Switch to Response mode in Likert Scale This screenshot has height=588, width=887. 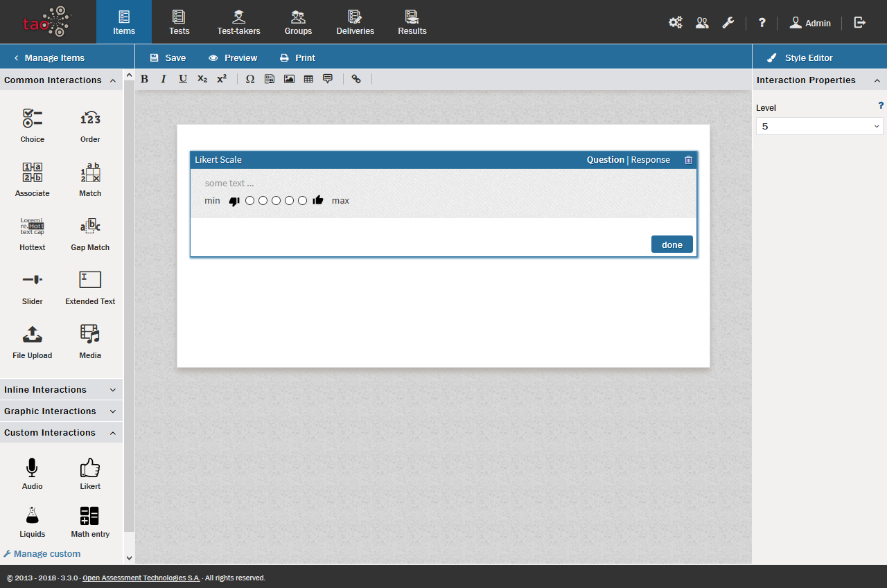(x=650, y=160)
